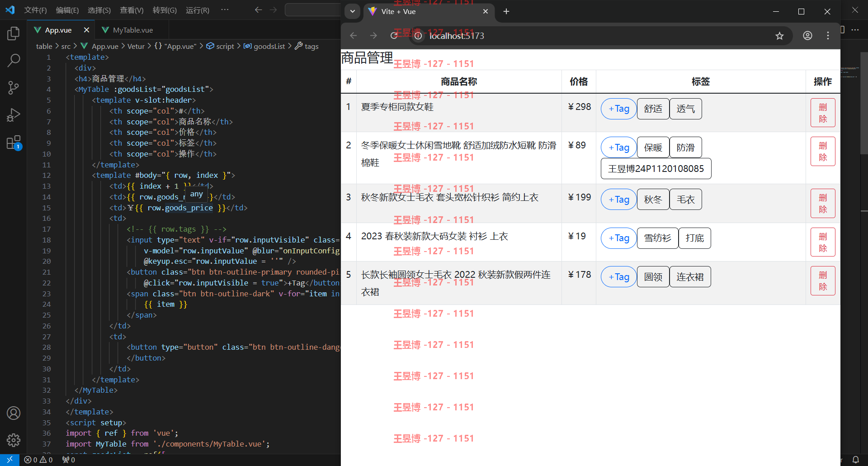Select the Vite + Vue browser tab

pyautogui.click(x=429, y=12)
